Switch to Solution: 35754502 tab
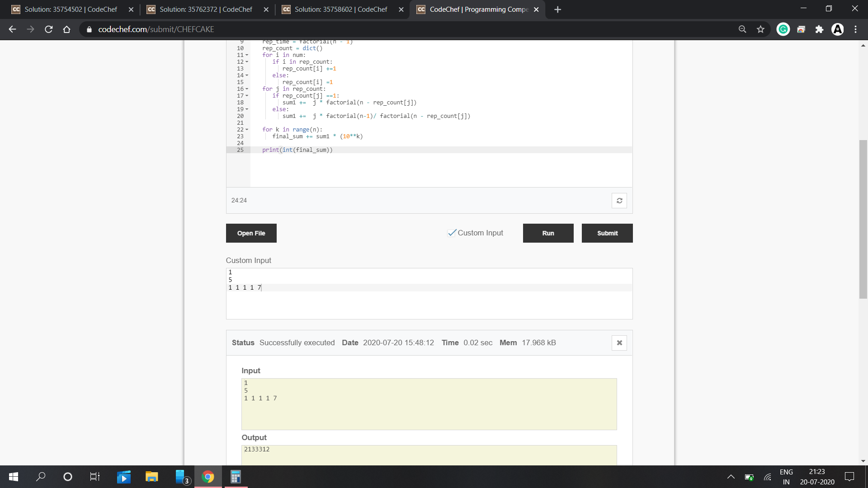 click(71, 9)
